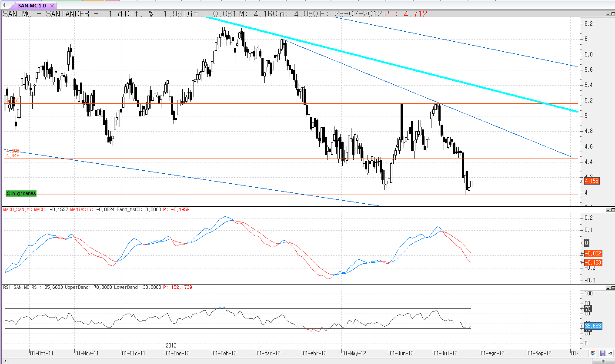This screenshot has height=364, width=615.
Task: Click the 01-Nov-11 date label
Action: click(88, 353)
